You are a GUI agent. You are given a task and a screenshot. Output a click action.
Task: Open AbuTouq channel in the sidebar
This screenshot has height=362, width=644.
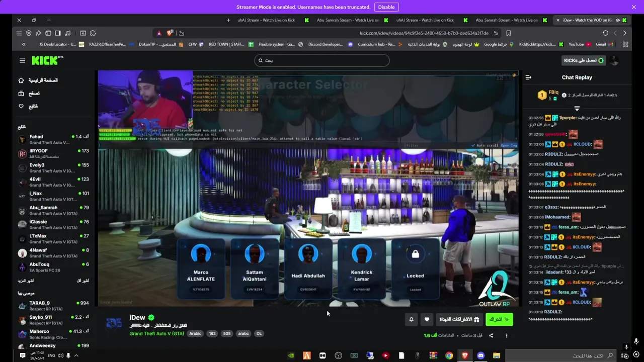(x=53, y=267)
